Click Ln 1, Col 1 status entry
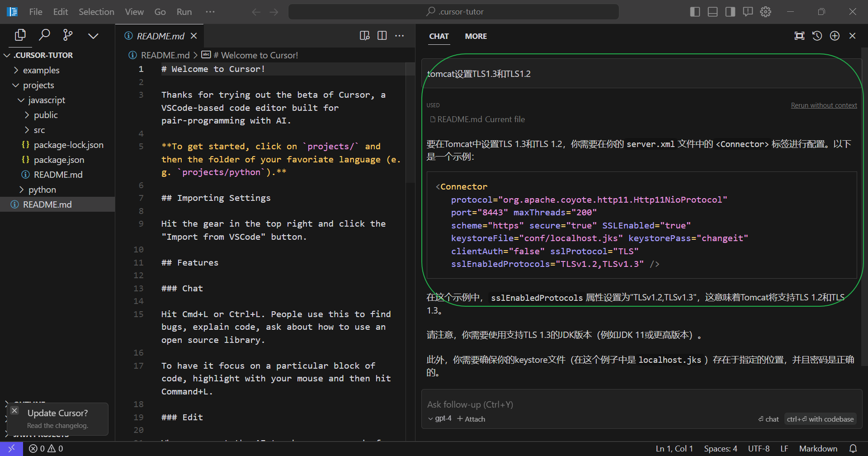Screen dimensions: 868x456 [674, 448]
